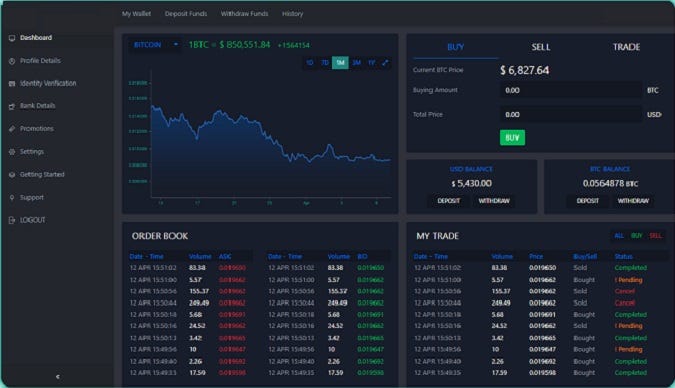Open Identity Verification in the sidebar
Viewport: 675px width, 388px height.
coord(48,83)
